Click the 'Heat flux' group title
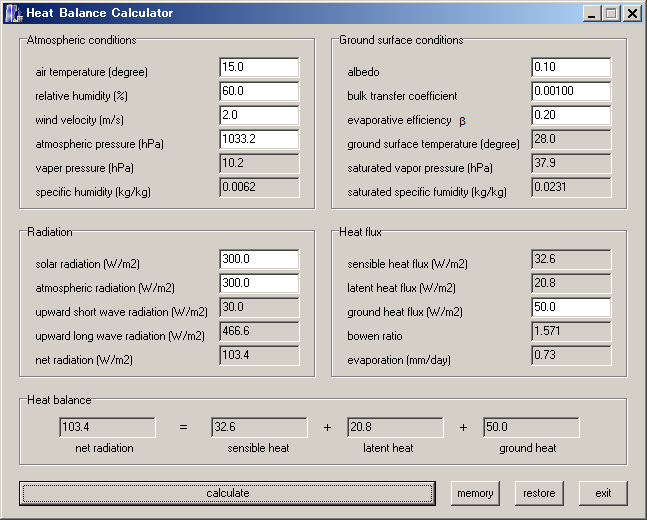 [360, 232]
